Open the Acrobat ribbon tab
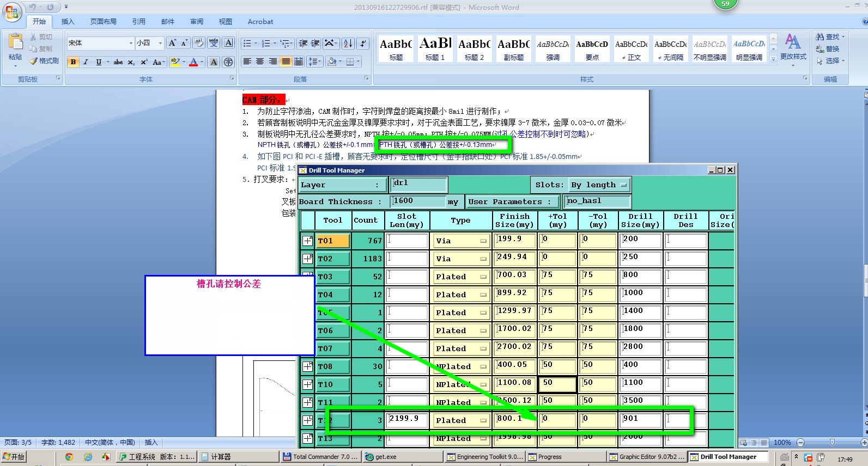This screenshot has height=466, width=868. click(260, 22)
